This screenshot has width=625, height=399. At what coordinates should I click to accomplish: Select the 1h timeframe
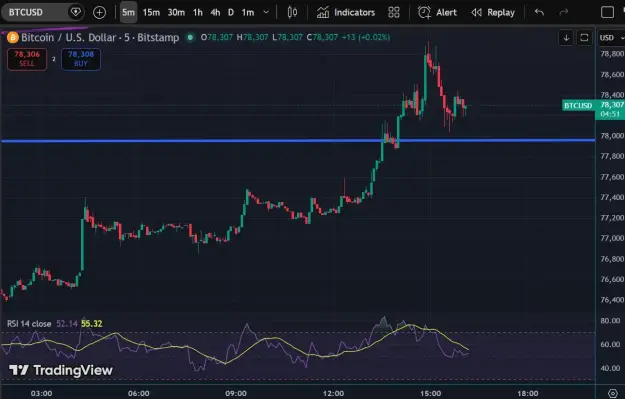click(198, 12)
